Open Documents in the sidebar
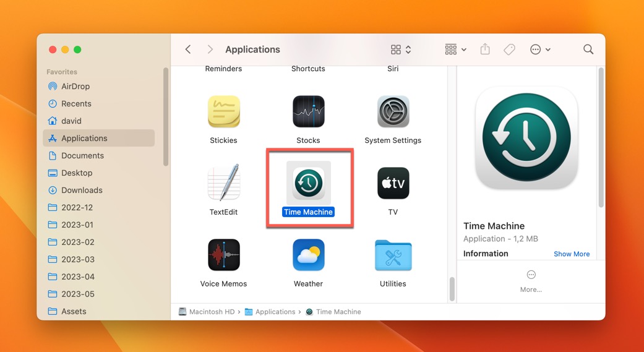 pyautogui.click(x=98, y=155)
